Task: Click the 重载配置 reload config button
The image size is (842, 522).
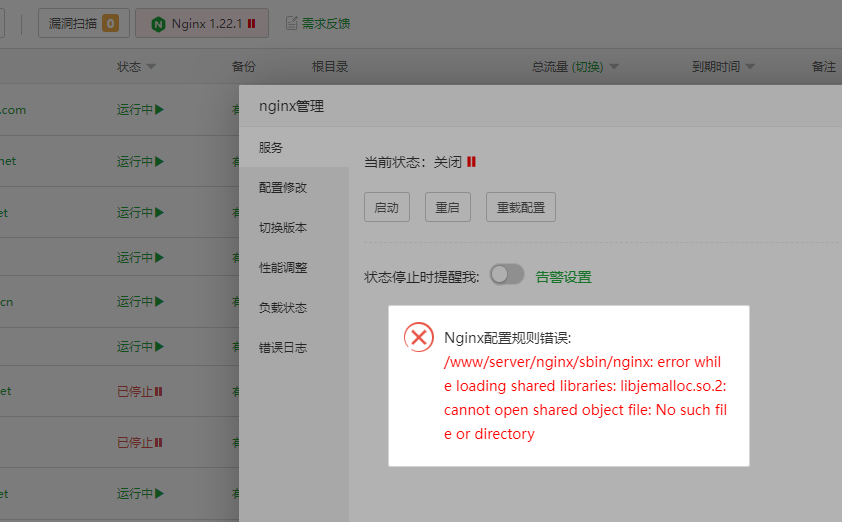Action: coord(521,207)
